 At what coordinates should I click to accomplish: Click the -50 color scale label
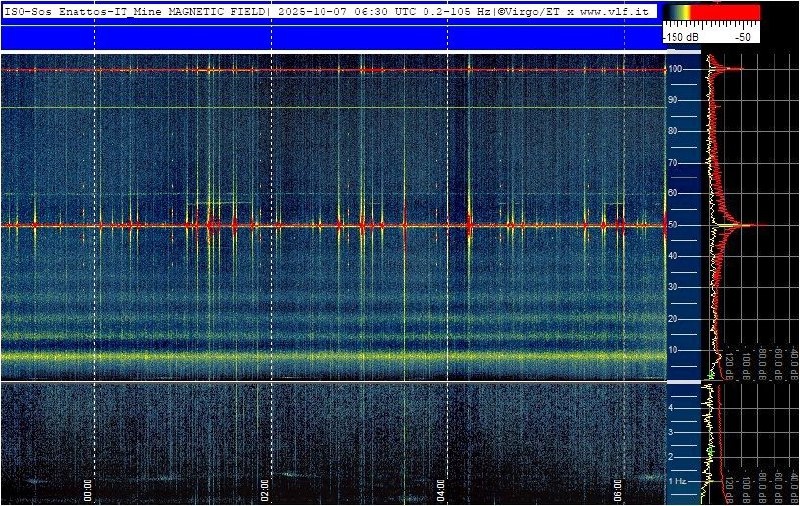click(x=742, y=37)
